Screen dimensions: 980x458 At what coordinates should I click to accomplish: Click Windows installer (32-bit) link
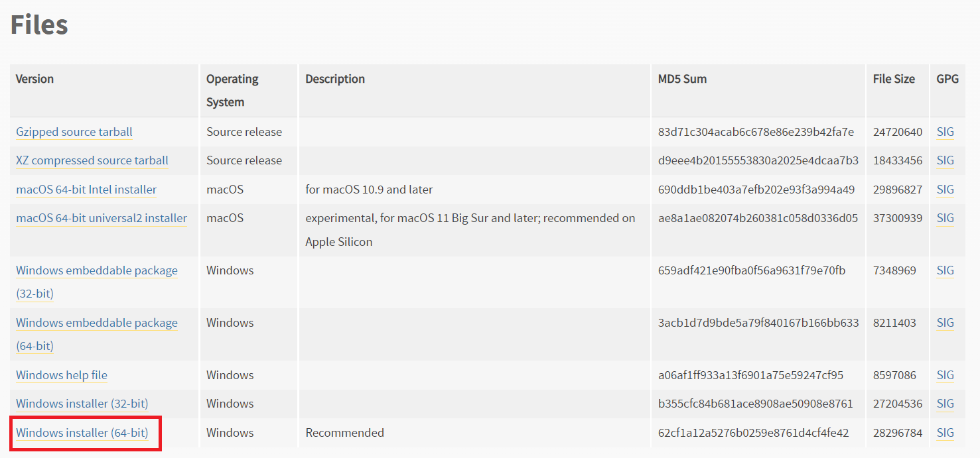(x=82, y=404)
